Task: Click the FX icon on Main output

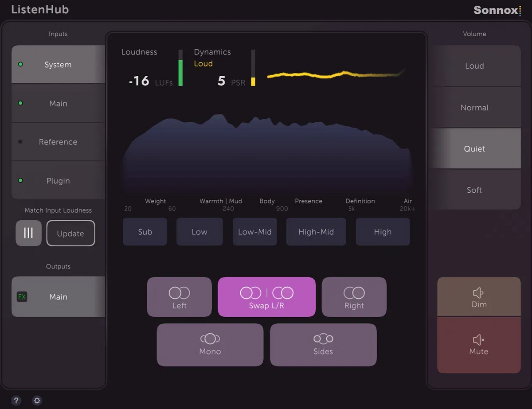Action: tap(22, 296)
